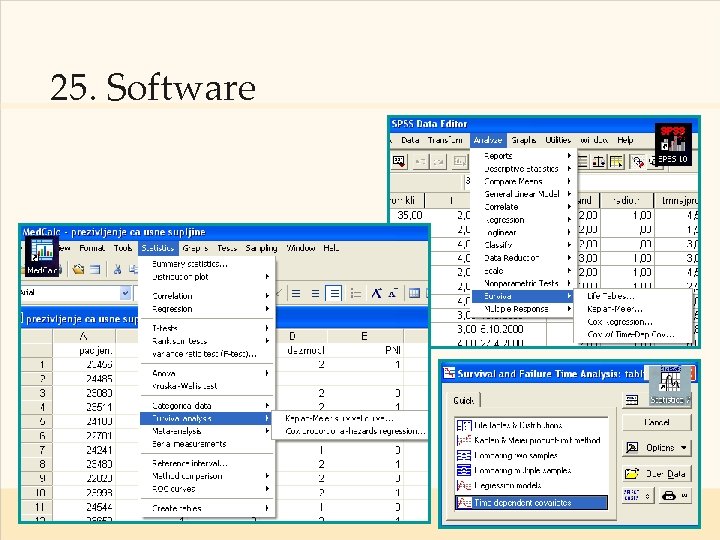Switch to Quick tab in Statistica dialog
Viewport: 720px width, 540px height.
click(464, 400)
